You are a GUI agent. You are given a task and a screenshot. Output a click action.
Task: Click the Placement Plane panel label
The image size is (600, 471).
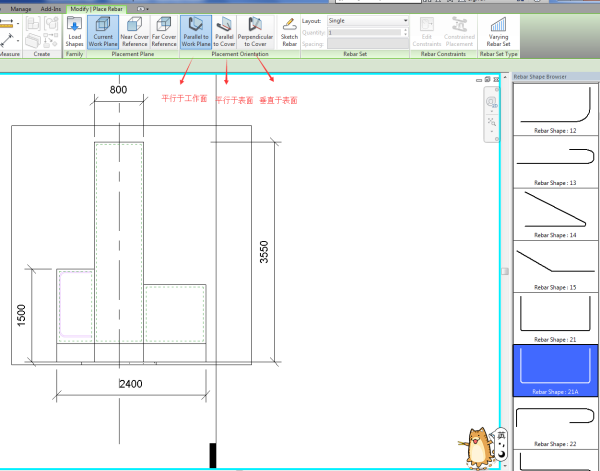coord(133,54)
